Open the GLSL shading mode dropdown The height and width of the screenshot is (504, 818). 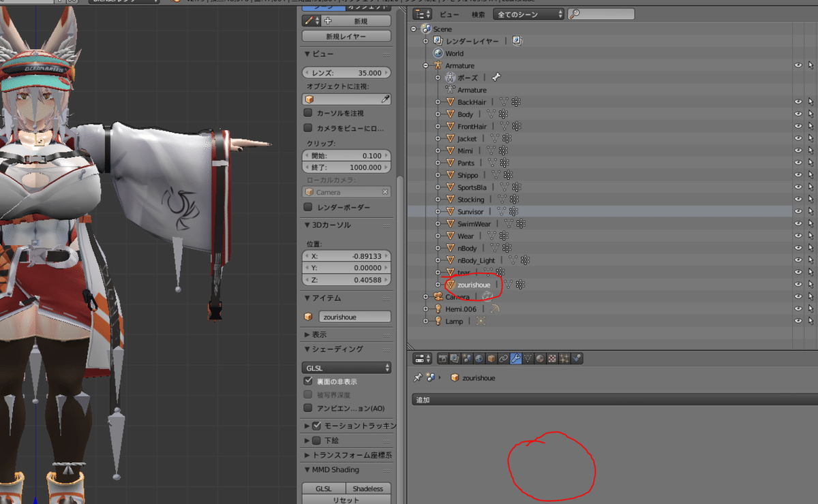(x=346, y=368)
